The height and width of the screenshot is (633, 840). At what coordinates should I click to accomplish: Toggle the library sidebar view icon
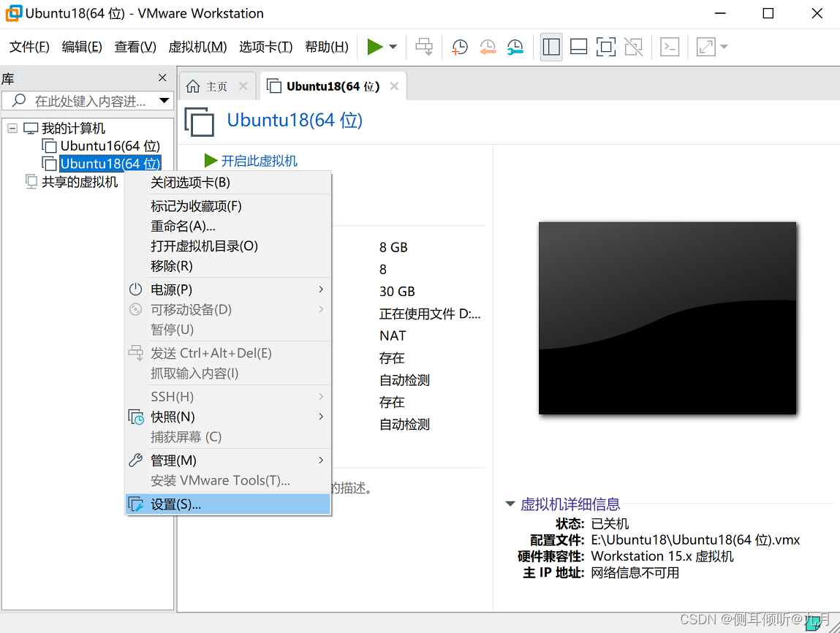pos(551,47)
